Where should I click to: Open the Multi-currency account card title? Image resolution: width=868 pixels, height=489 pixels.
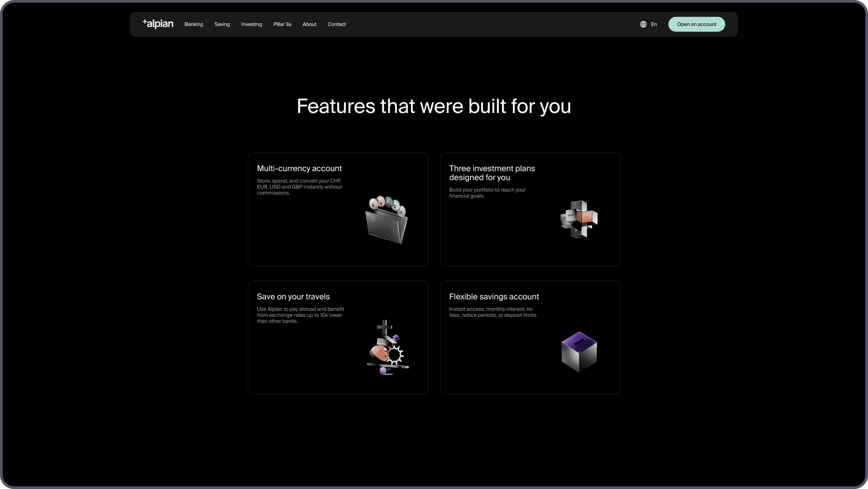(x=299, y=169)
